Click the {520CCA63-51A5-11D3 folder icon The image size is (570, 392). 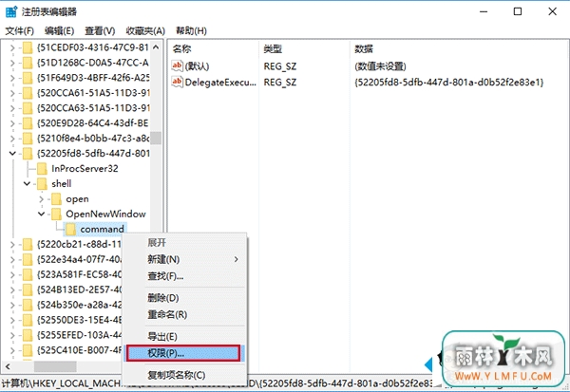(x=28, y=108)
